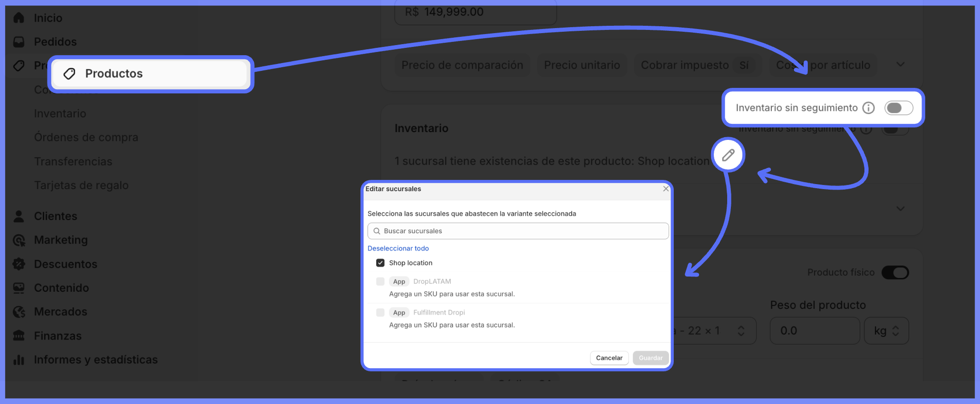Close the Editar sucursales dialog

pyautogui.click(x=665, y=189)
